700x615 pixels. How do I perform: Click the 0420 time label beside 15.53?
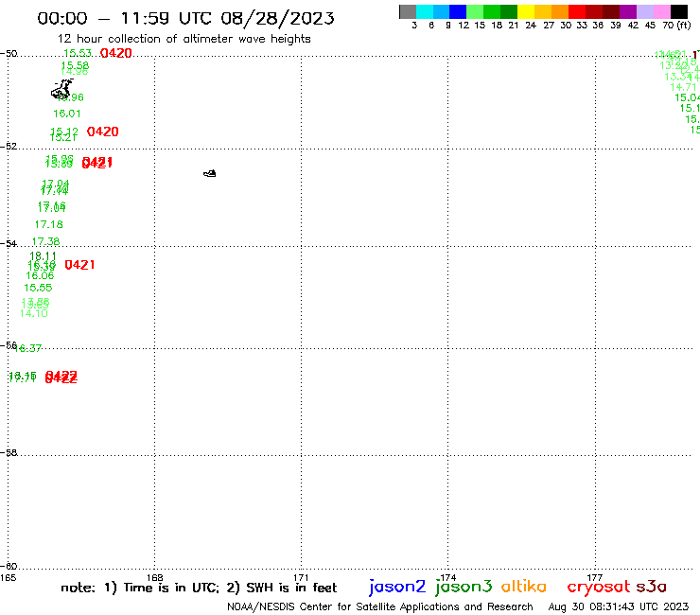click(x=115, y=53)
